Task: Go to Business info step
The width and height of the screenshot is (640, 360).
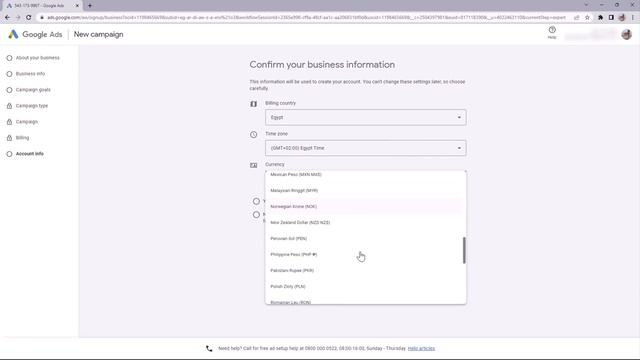Action: coord(30,74)
